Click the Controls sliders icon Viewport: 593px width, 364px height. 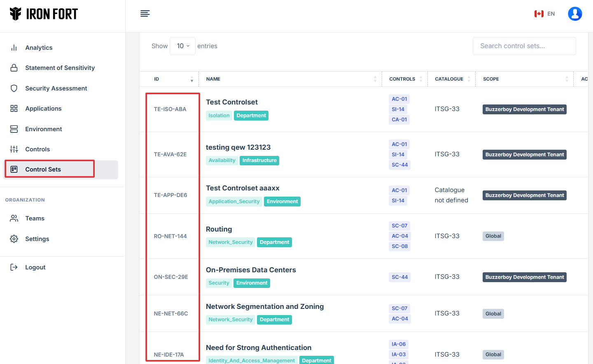pos(14,149)
